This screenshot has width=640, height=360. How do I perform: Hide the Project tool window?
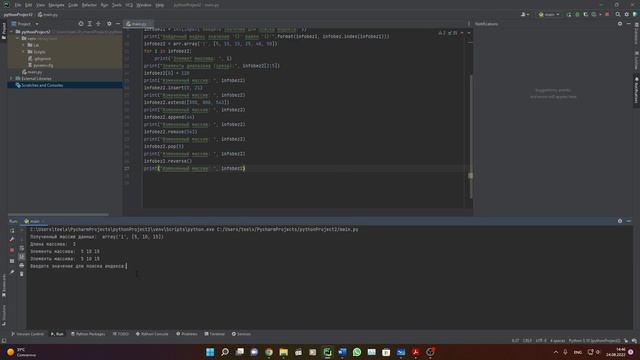click(x=118, y=24)
